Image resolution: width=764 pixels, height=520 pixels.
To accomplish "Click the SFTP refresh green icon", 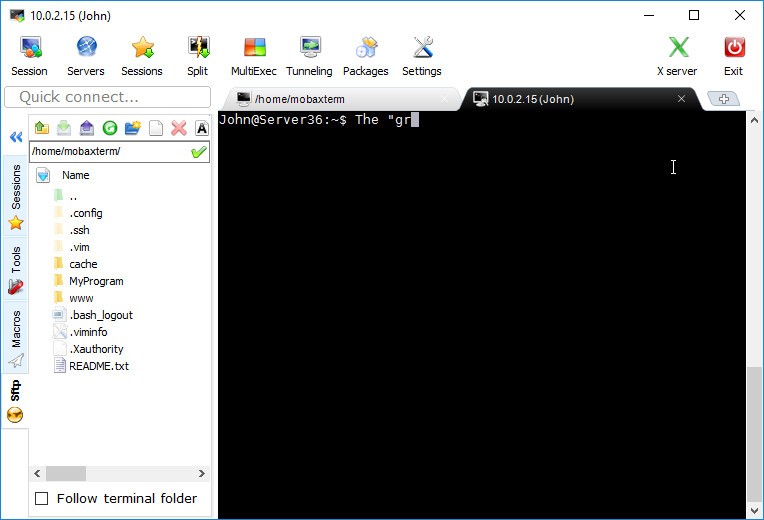I will click(x=110, y=128).
